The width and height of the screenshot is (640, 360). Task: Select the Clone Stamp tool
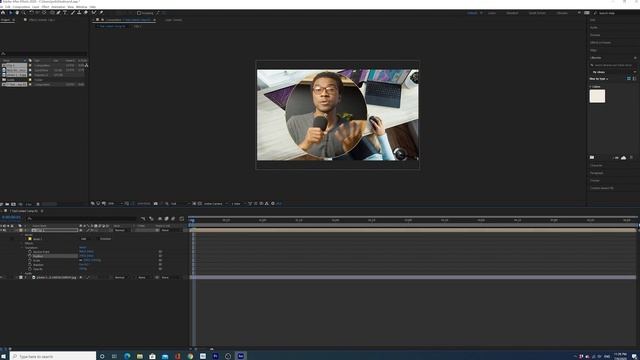point(79,13)
